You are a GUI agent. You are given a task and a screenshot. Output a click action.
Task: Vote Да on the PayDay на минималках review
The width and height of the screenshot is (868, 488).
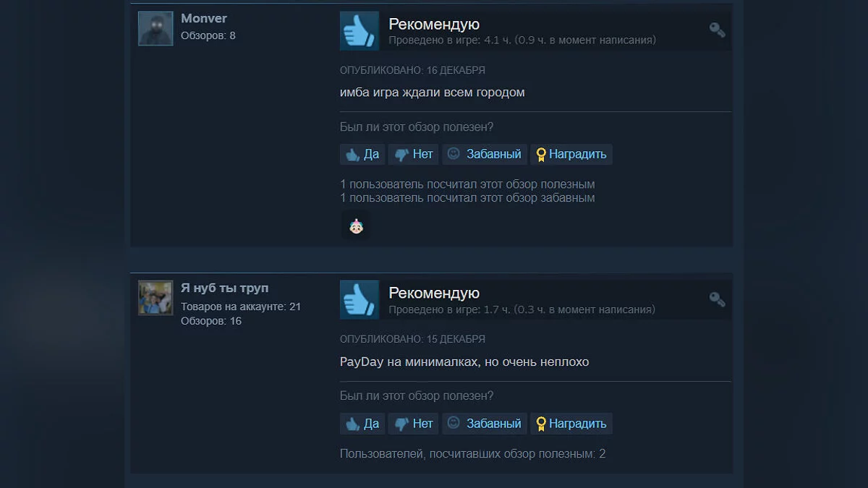[x=362, y=424]
